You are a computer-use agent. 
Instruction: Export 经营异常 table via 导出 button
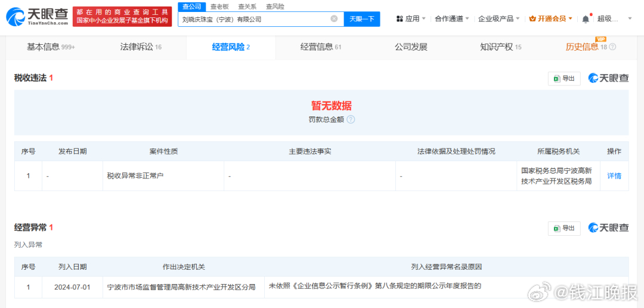click(564, 228)
